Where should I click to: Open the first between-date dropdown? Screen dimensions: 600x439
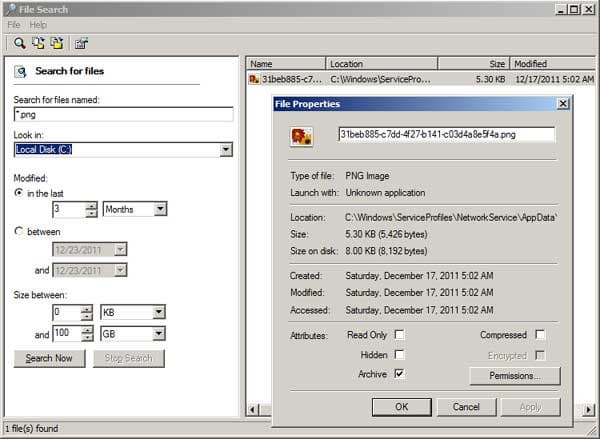(120, 250)
